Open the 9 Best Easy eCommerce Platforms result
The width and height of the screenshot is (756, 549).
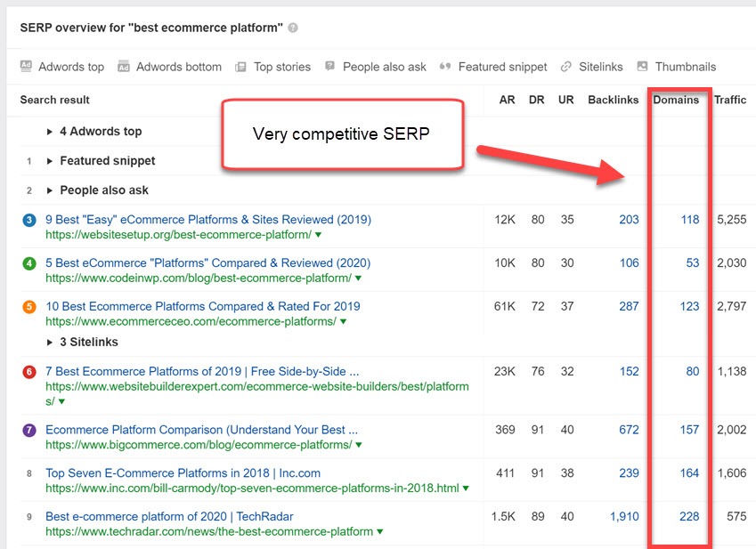208,219
